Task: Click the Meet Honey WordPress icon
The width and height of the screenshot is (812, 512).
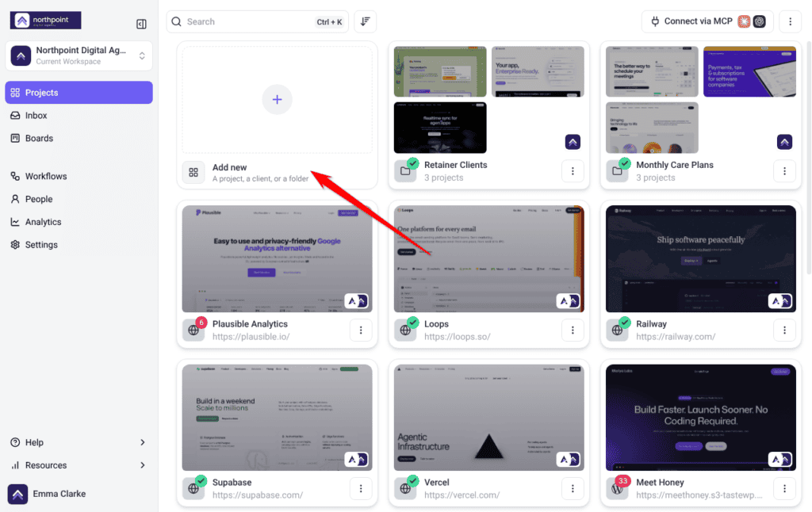Action: (617, 489)
